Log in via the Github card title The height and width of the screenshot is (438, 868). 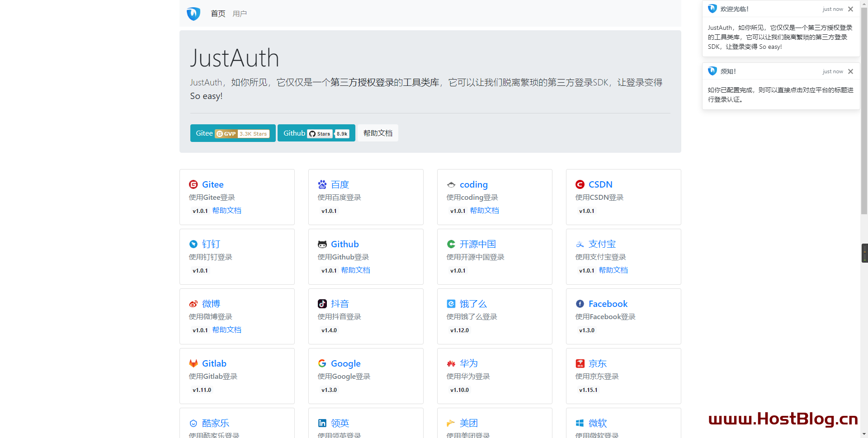click(x=345, y=244)
